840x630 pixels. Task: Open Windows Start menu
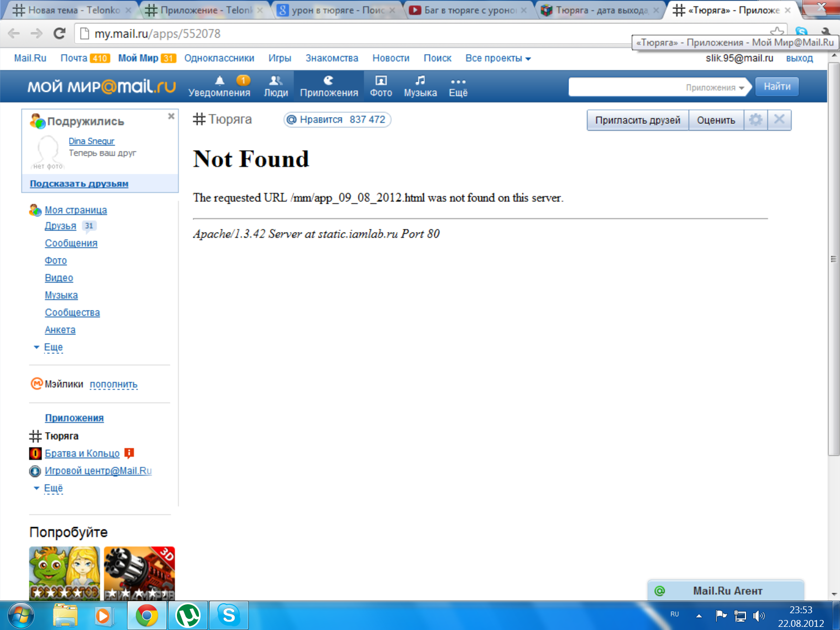point(20,615)
